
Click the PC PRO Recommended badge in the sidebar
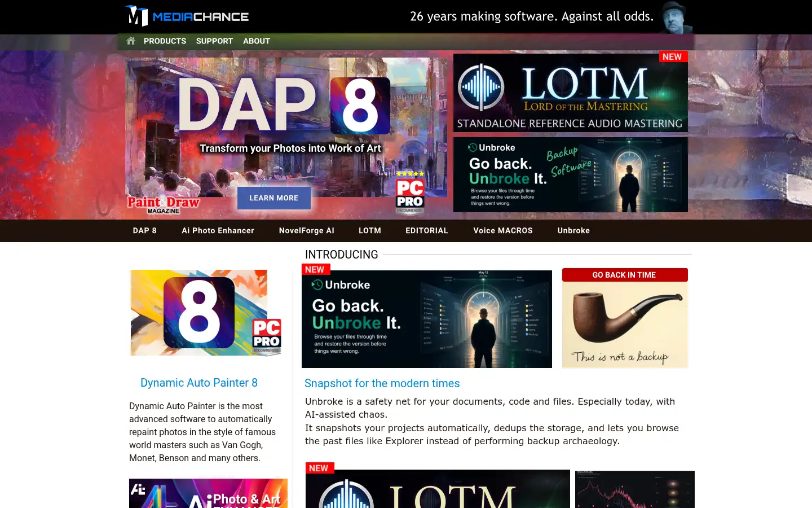pyautogui.click(x=267, y=337)
